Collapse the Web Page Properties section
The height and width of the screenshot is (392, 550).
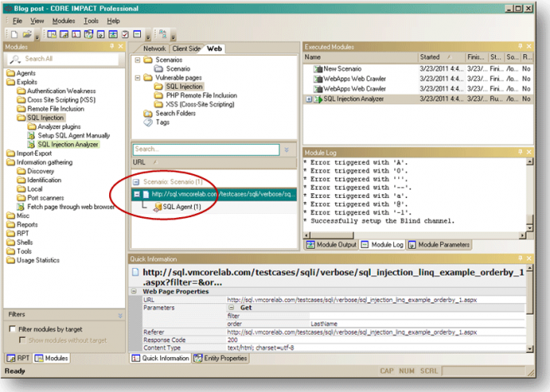coord(134,291)
